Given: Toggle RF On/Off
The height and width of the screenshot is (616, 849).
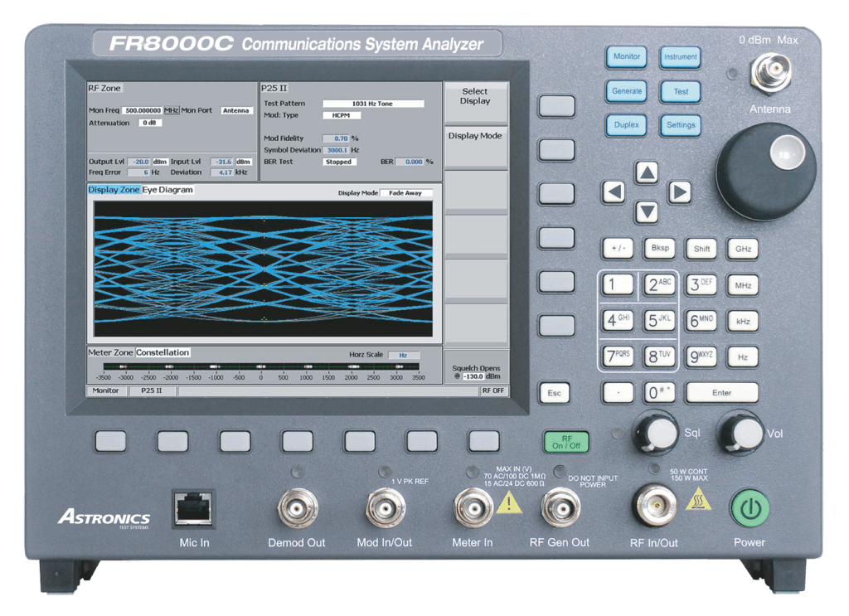Looking at the screenshot, I should click(565, 442).
